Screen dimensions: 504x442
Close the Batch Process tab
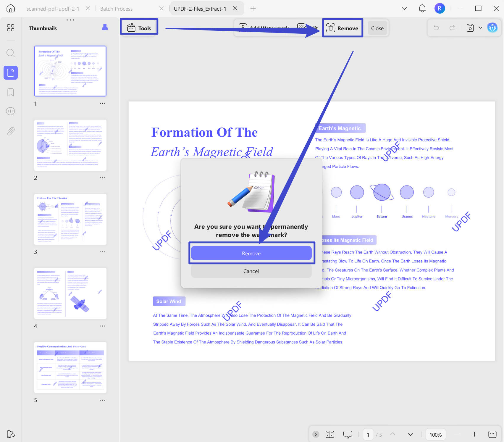[161, 8]
